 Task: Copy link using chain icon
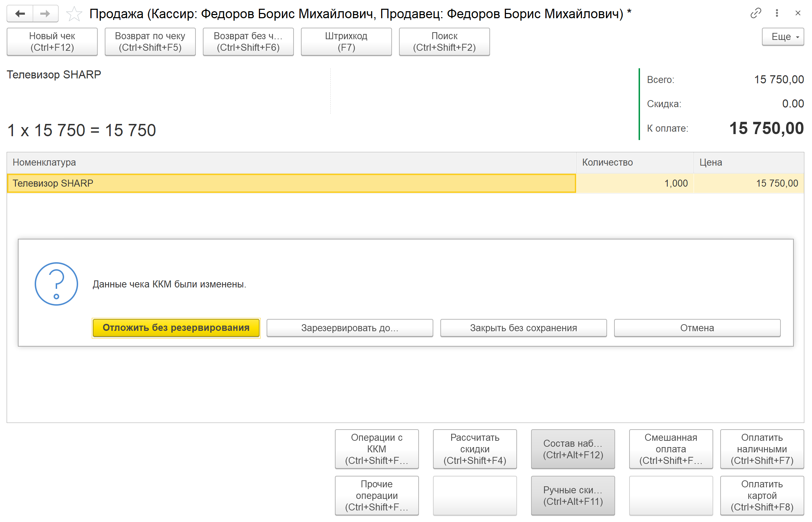(756, 13)
